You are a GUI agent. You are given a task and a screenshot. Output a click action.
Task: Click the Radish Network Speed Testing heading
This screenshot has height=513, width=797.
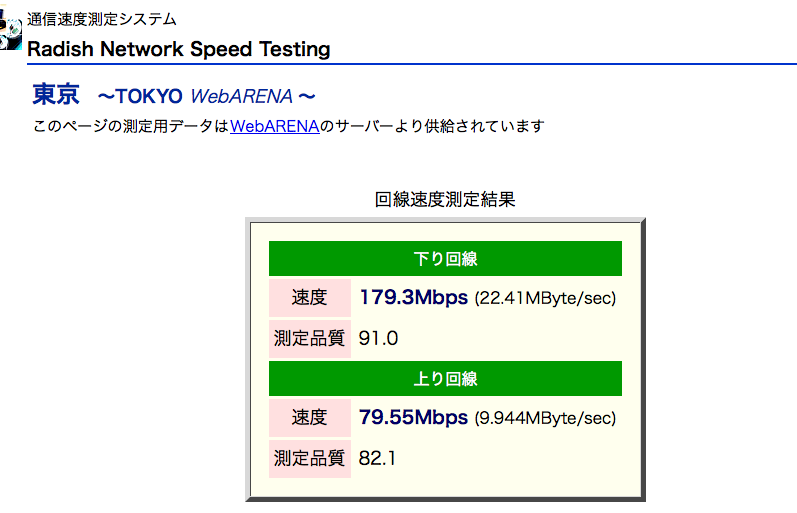(x=178, y=49)
